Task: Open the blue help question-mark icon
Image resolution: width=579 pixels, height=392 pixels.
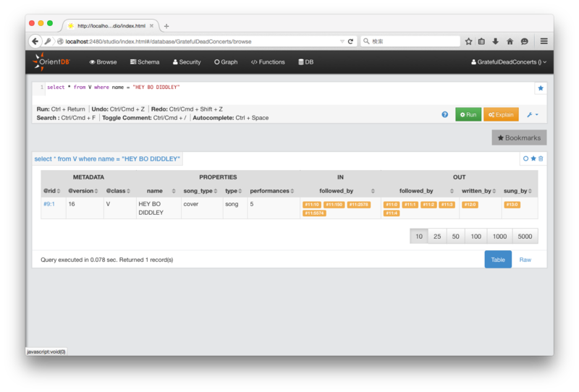Action: click(x=445, y=114)
